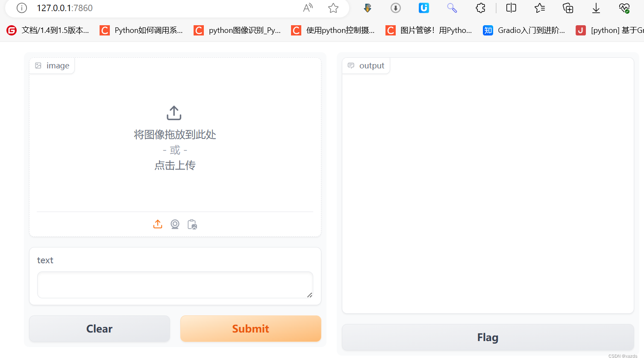The height and width of the screenshot is (362, 644).
Task: Click the Clear button
Action: (x=99, y=328)
